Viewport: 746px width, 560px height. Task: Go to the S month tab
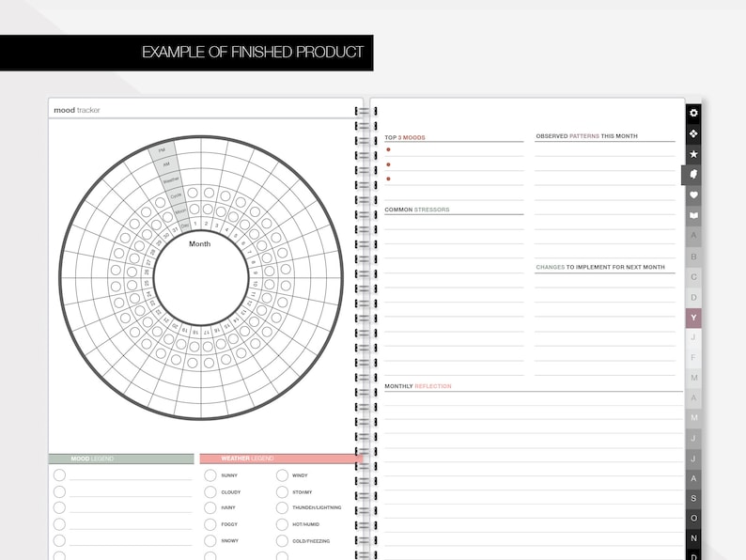pos(693,499)
